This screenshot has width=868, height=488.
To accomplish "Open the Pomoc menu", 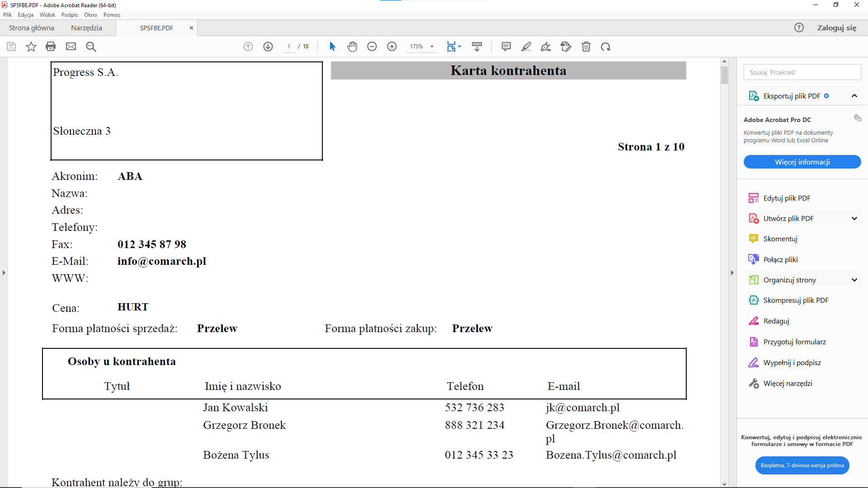I will point(112,15).
